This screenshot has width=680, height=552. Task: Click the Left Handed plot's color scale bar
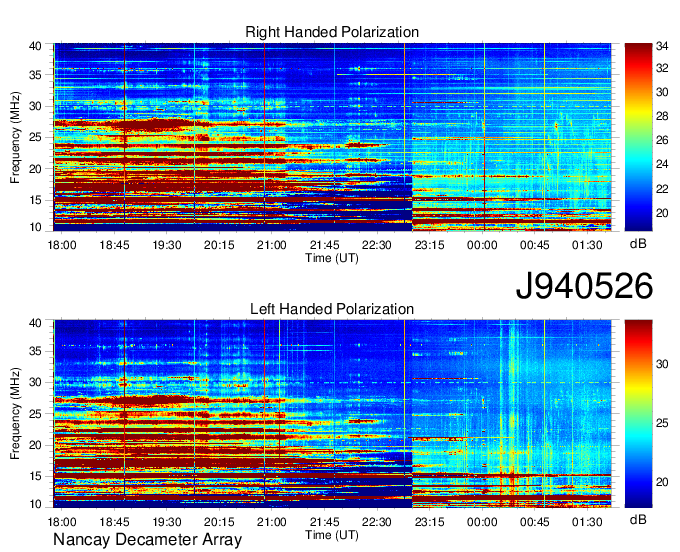(638, 414)
